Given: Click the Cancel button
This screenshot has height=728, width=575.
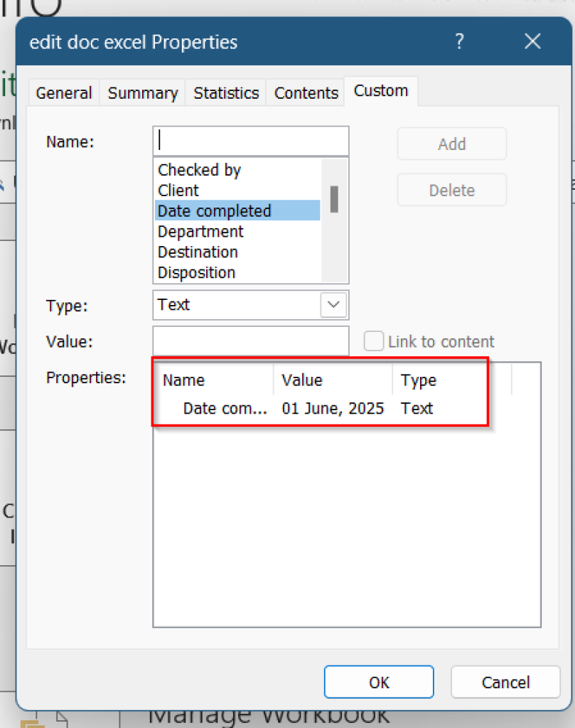Looking at the screenshot, I should point(505,682).
